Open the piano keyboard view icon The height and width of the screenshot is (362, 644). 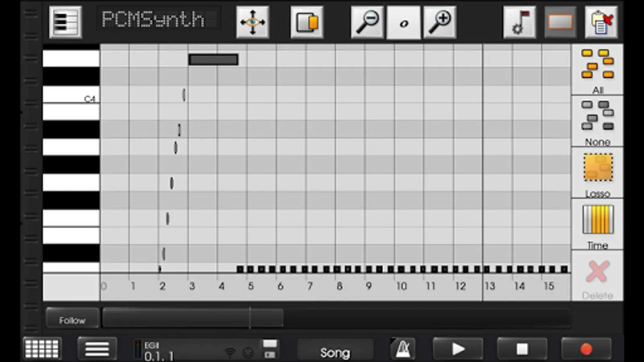[x=65, y=22]
